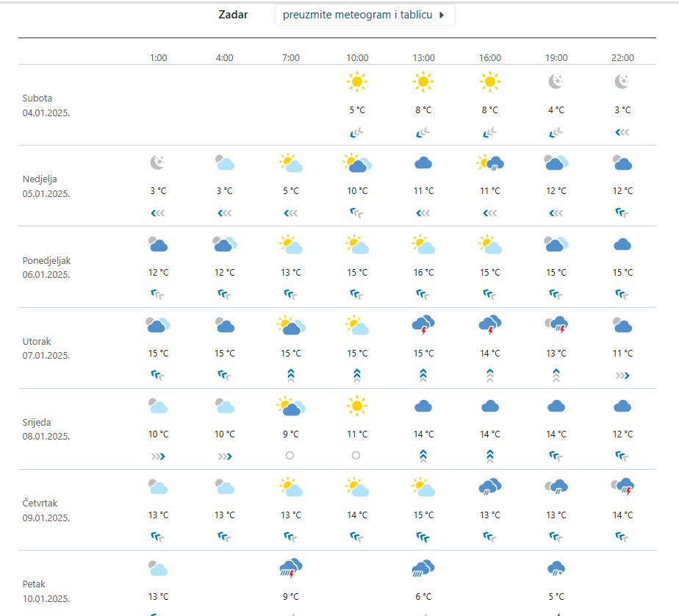
Task: Click the rain cloud icon for Četvrtak at 16:00
Action: [x=490, y=486]
